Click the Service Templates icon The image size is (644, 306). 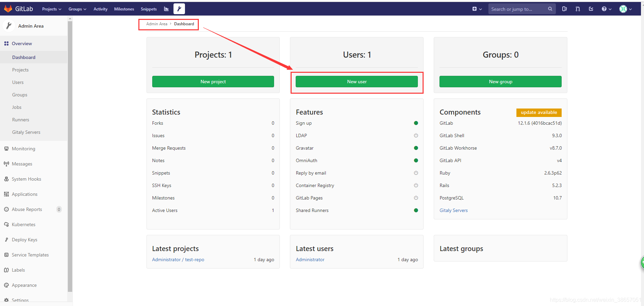[x=6, y=255]
